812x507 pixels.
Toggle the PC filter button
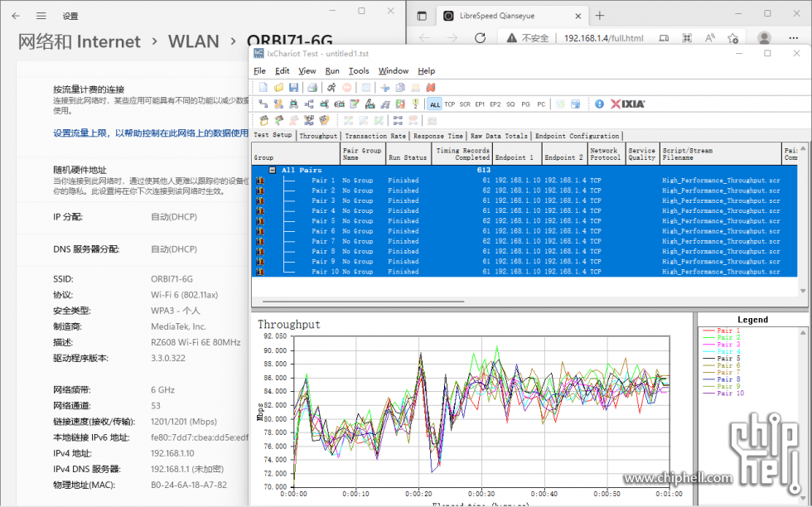coord(541,104)
